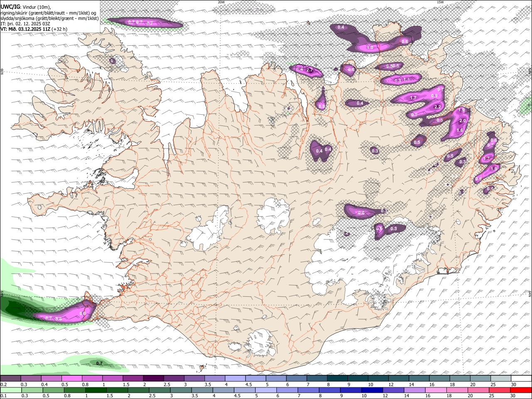Click the darkest purple swatch at 2, top row
Screen dimensions: 532x399
coord(153,378)
